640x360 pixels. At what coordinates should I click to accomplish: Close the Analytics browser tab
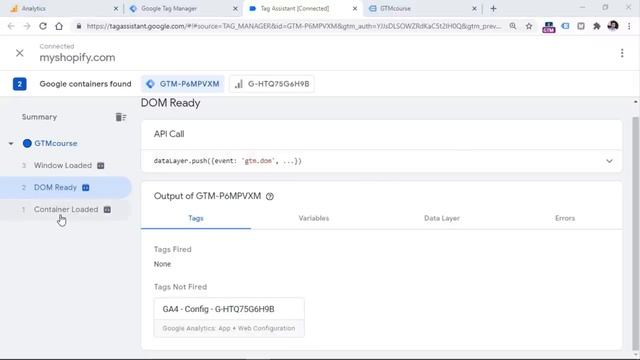(116, 9)
